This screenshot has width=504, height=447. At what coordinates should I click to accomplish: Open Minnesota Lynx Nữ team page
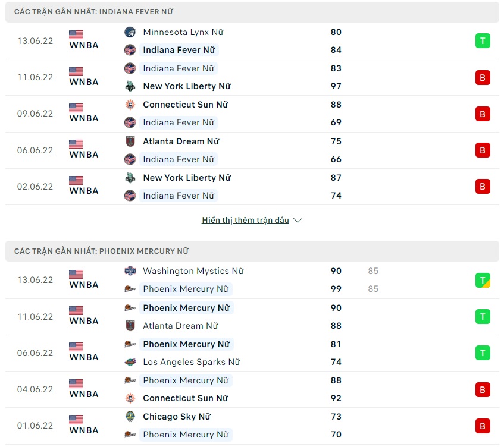tap(183, 32)
